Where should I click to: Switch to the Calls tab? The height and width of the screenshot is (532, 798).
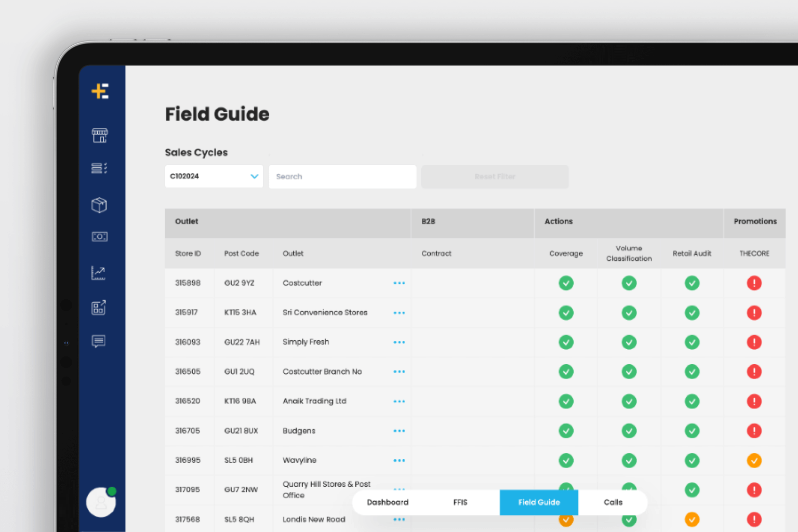click(x=613, y=502)
